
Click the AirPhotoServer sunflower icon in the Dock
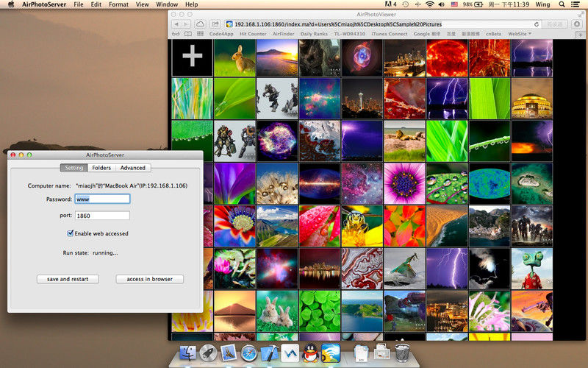tap(331, 353)
